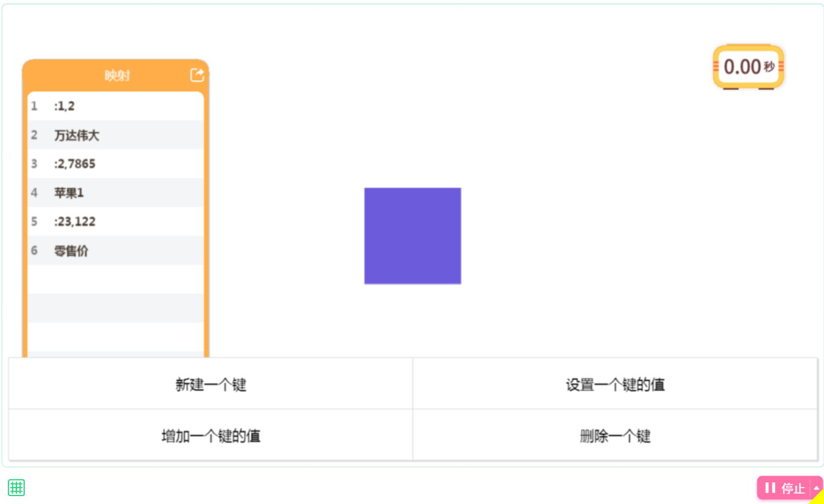The width and height of the screenshot is (824, 504).
Task: Click the 映射 panel title header
Action: 117,76
